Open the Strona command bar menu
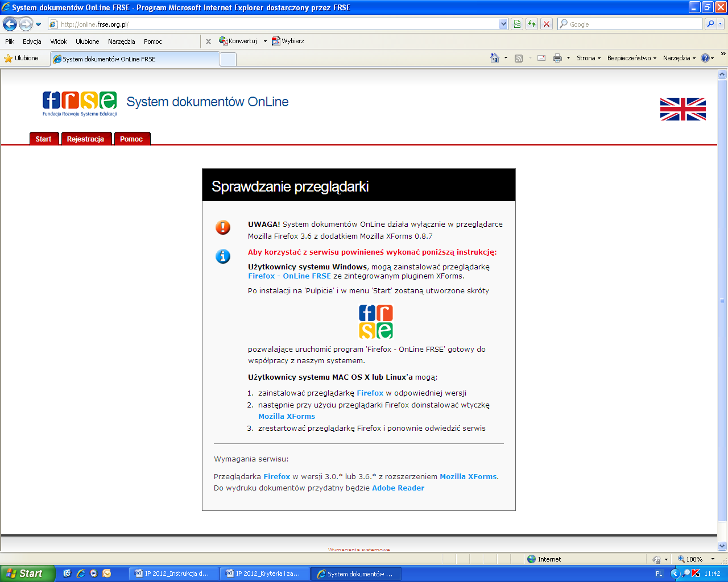728x582 pixels. pos(589,58)
